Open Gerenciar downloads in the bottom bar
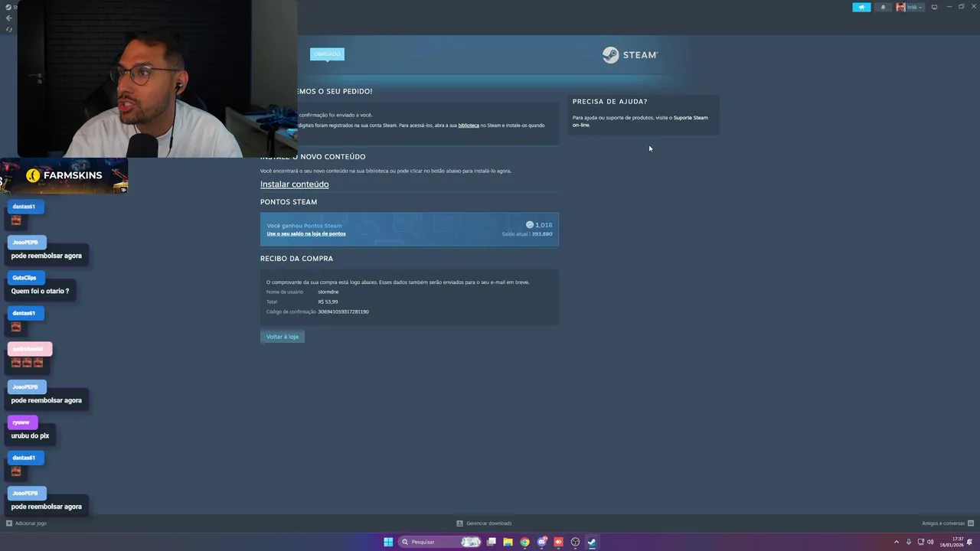The image size is (980, 551). [484, 523]
